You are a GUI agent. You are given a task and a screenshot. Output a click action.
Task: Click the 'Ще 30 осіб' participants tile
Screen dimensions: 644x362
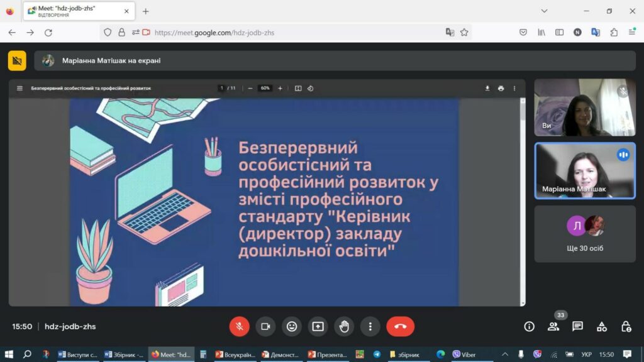(585, 234)
